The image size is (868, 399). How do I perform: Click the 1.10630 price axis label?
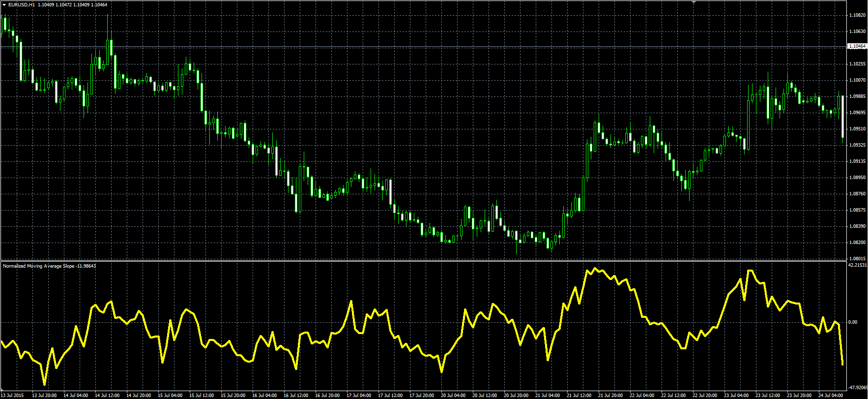tap(858, 31)
